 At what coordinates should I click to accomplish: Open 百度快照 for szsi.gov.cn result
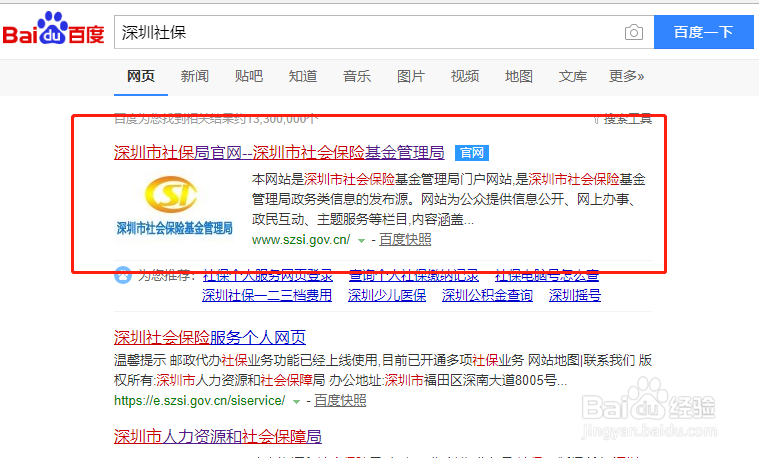pyautogui.click(x=405, y=240)
